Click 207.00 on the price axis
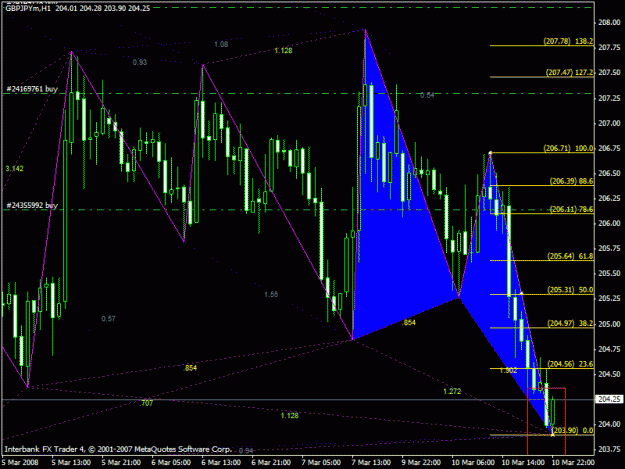Image resolution: width=625 pixels, height=469 pixels. [x=609, y=123]
